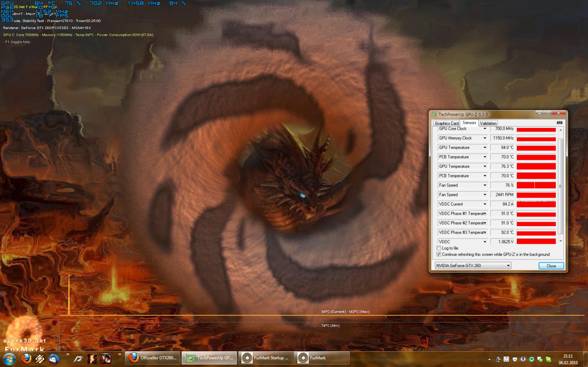Click FurMark GPU-Z yellow status line

pyautogui.click(x=78, y=35)
